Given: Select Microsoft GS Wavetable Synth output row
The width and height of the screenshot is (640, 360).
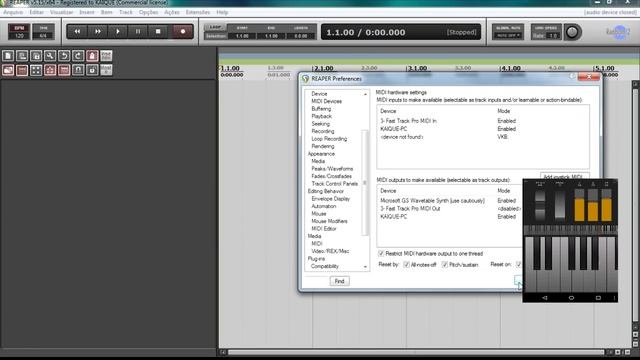Looking at the screenshot, I should click(x=450, y=201).
